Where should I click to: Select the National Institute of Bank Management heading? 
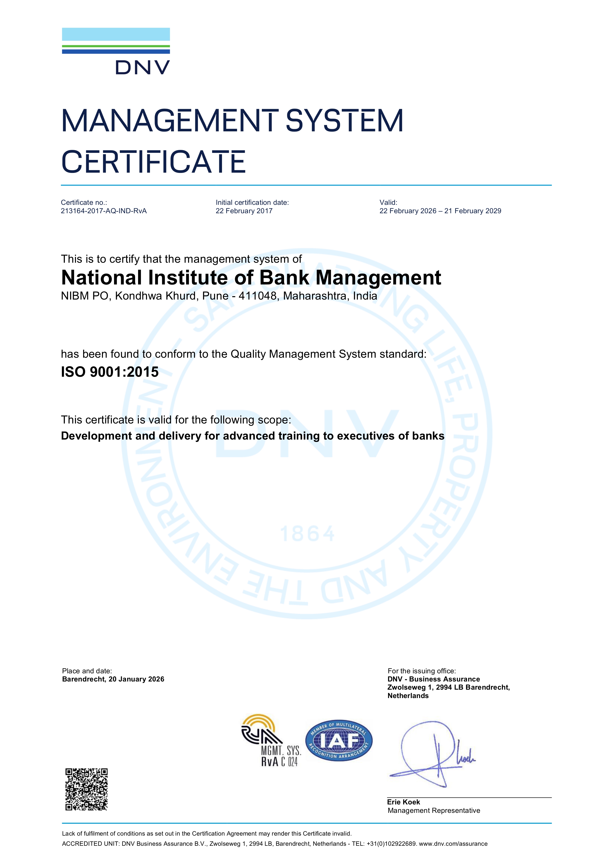point(251,278)
